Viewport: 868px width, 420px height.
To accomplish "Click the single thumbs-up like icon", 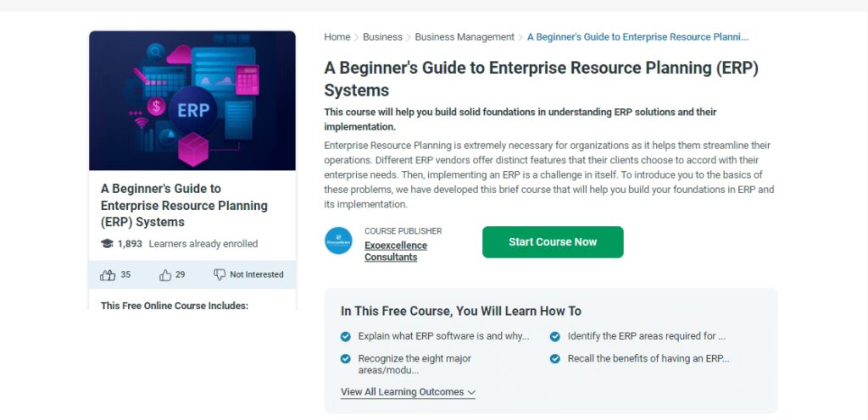I will pos(165,274).
